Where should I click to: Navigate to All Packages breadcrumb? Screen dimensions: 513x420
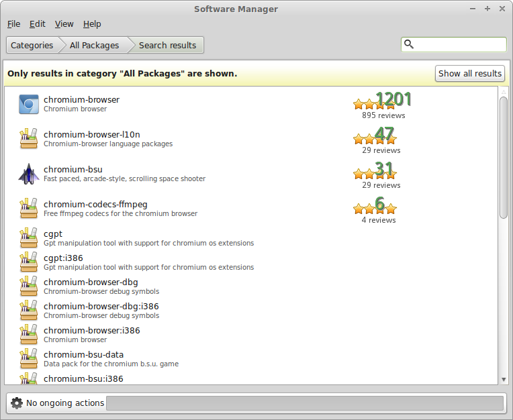point(94,45)
